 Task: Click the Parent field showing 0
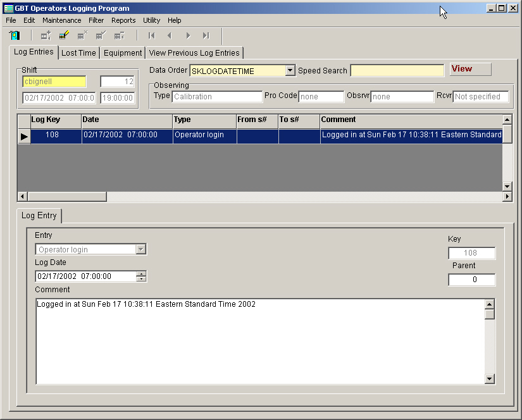tap(471, 280)
